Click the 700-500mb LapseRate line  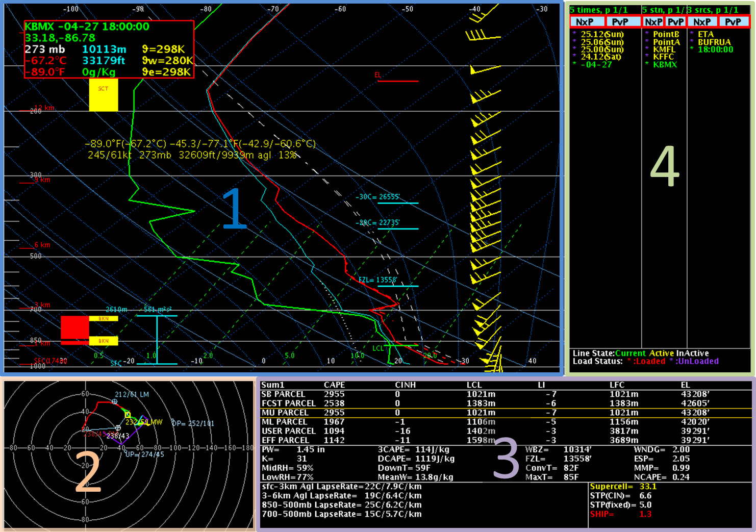(342, 514)
